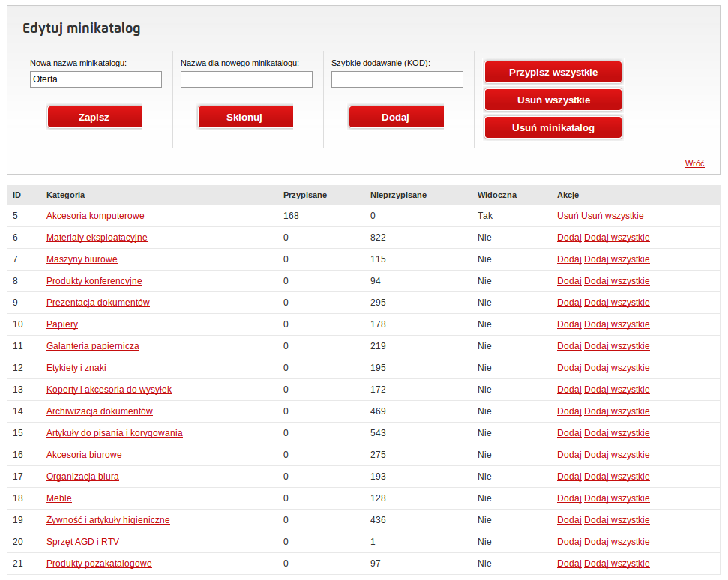Image resolution: width=728 pixels, height=580 pixels.
Task: Open Koperty i akcesoria do wysyłek category
Action: pos(109,390)
